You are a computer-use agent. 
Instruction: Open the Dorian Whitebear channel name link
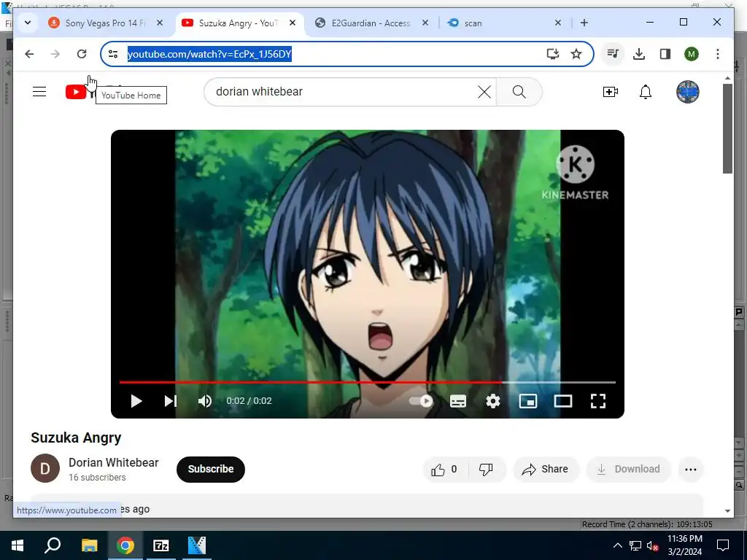click(x=113, y=462)
